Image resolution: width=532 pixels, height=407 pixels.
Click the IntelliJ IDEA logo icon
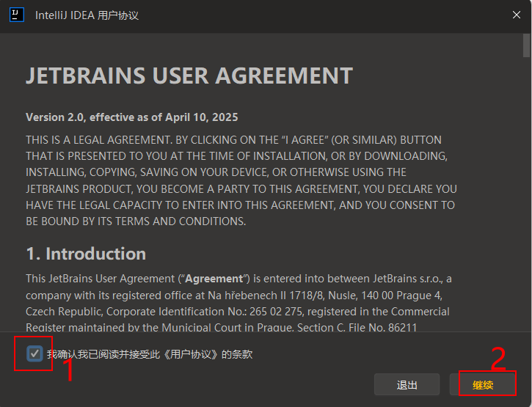(x=17, y=15)
